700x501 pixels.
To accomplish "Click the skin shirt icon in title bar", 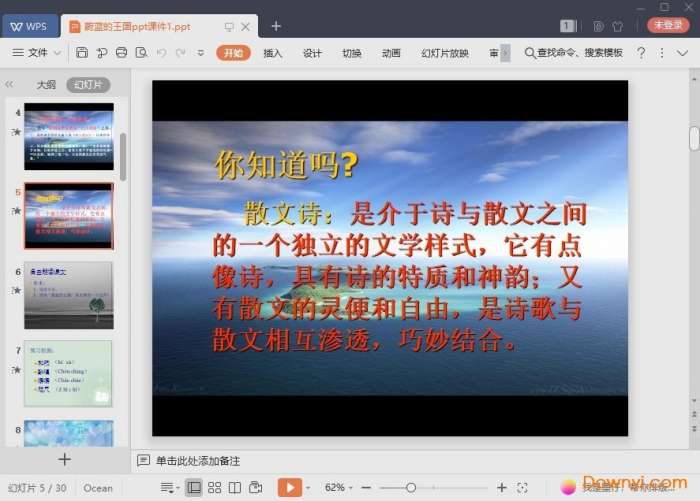I will 618,26.
